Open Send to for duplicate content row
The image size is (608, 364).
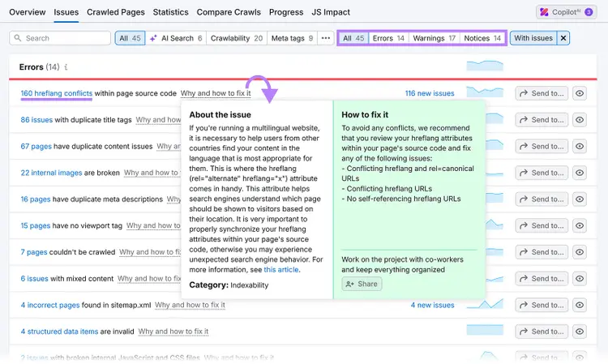[x=542, y=146]
